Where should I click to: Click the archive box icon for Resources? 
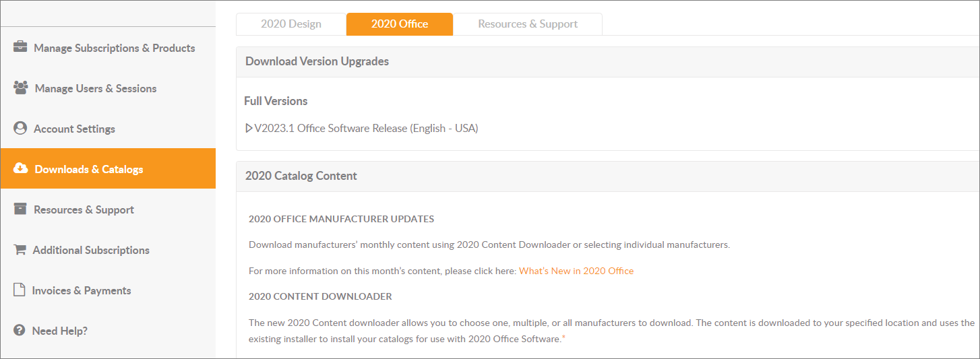[20, 209]
